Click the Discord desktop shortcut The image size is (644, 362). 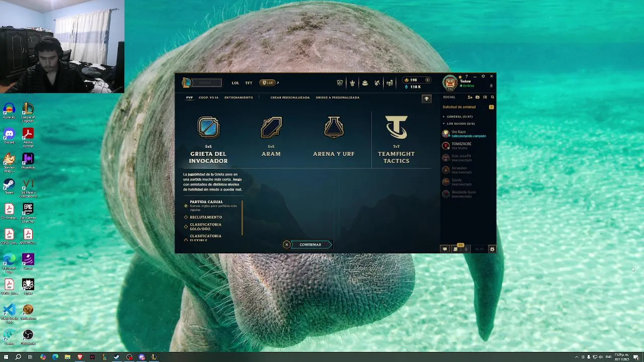[9, 136]
